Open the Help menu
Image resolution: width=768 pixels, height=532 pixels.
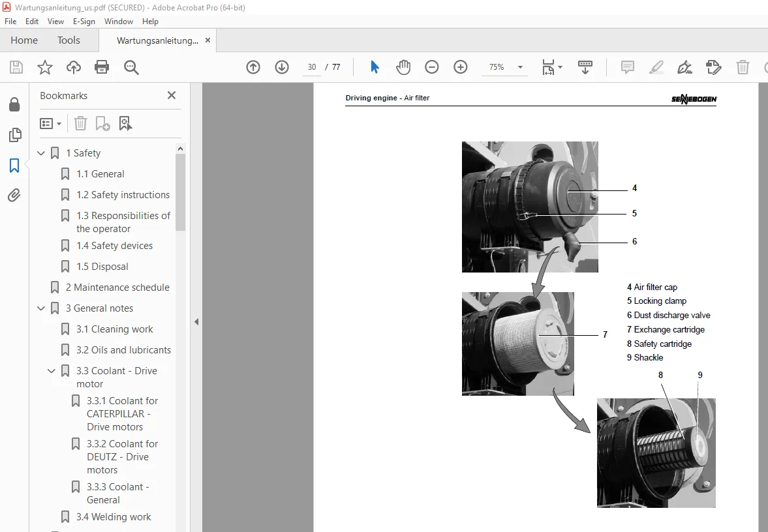coord(150,22)
